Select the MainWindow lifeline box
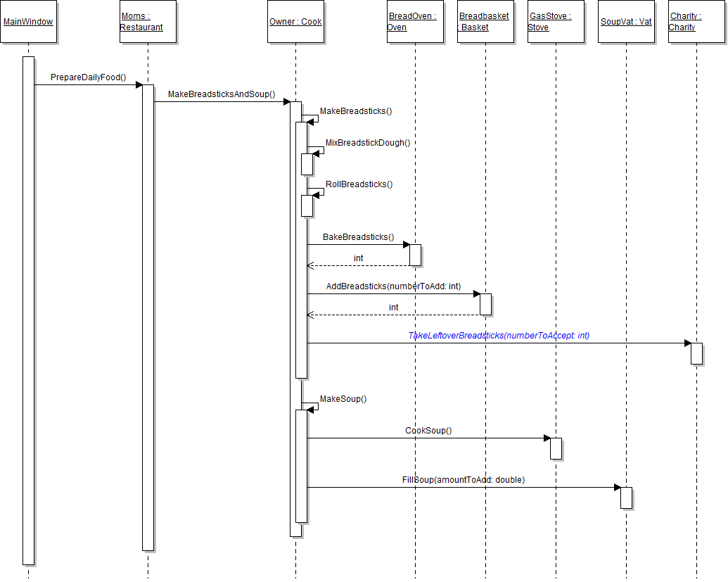This screenshot has width=728, height=582. (28, 22)
